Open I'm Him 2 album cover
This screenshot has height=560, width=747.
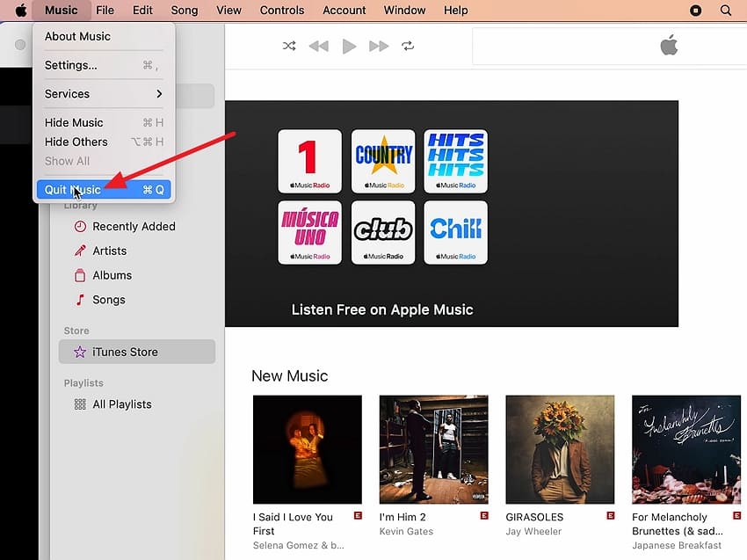point(433,449)
